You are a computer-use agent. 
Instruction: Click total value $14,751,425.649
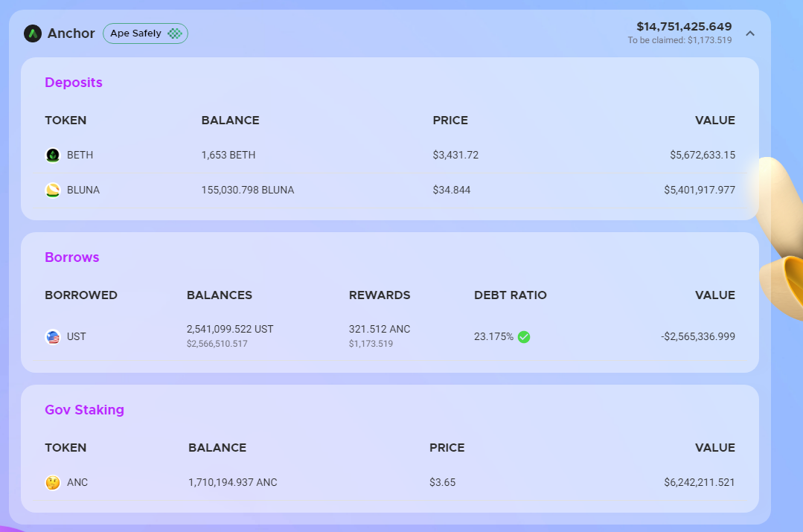click(x=684, y=27)
